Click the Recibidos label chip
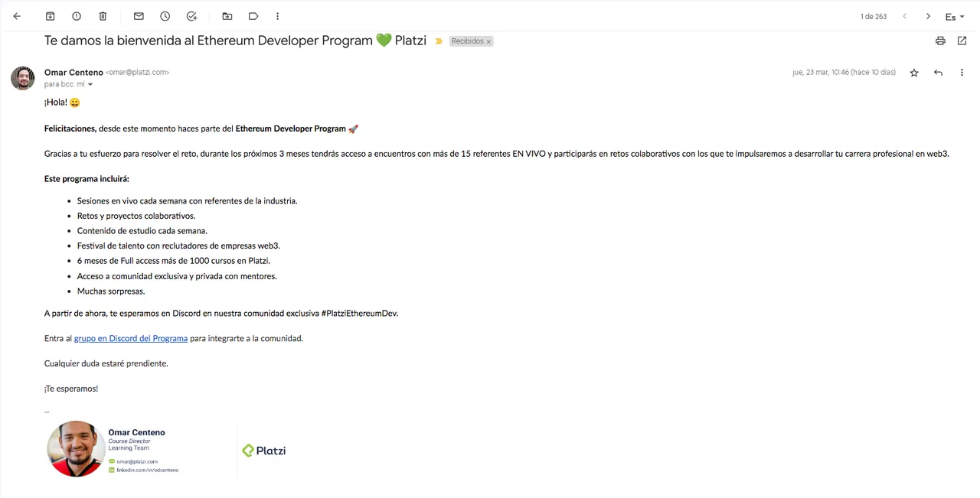Image resolution: width=980 pixels, height=498 pixels. (467, 41)
